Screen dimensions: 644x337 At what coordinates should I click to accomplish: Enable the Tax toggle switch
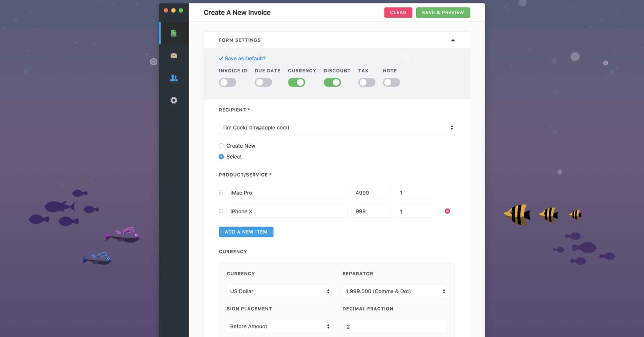coord(366,82)
